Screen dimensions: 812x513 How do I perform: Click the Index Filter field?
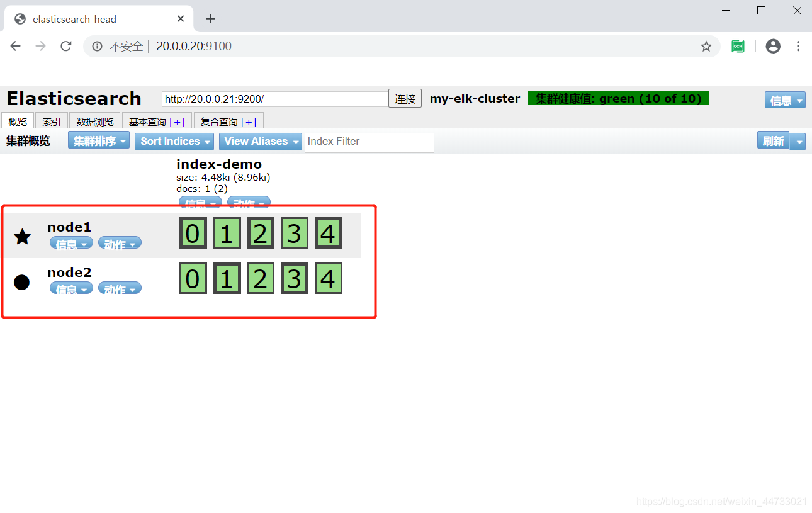coord(369,142)
